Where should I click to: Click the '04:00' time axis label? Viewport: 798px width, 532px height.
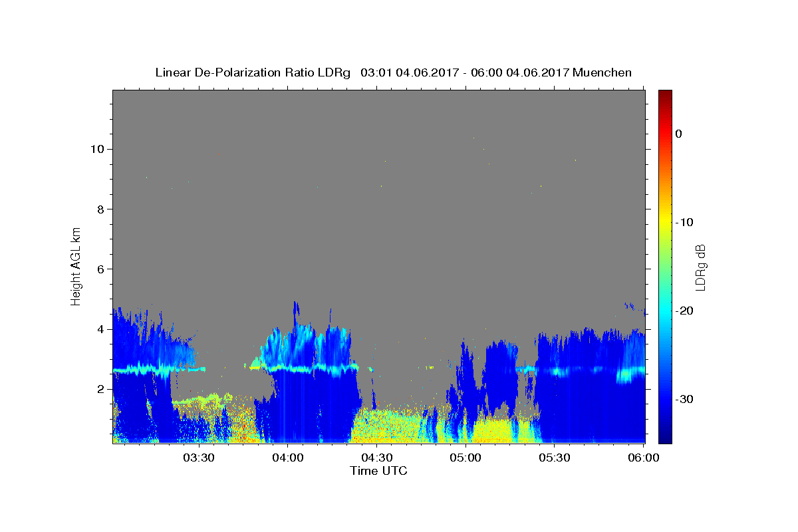(287, 458)
